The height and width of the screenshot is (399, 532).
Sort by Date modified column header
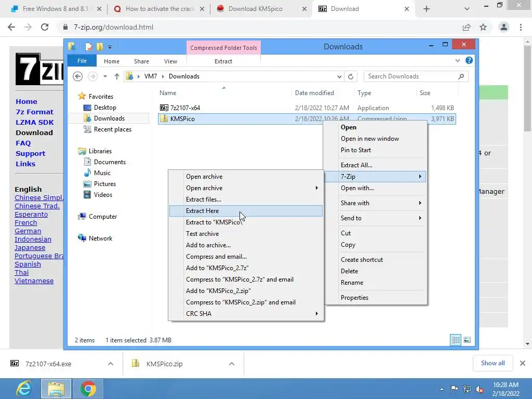tap(314, 92)
